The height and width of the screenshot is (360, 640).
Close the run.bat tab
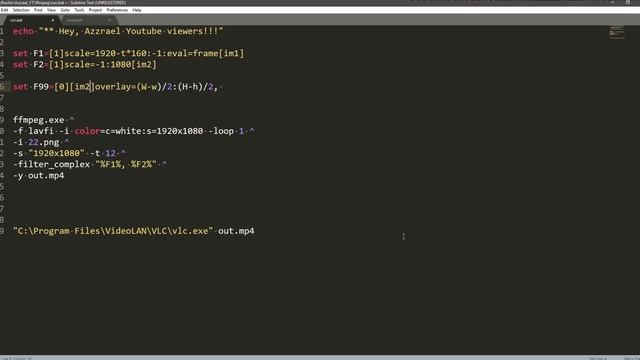coord(52,20)
